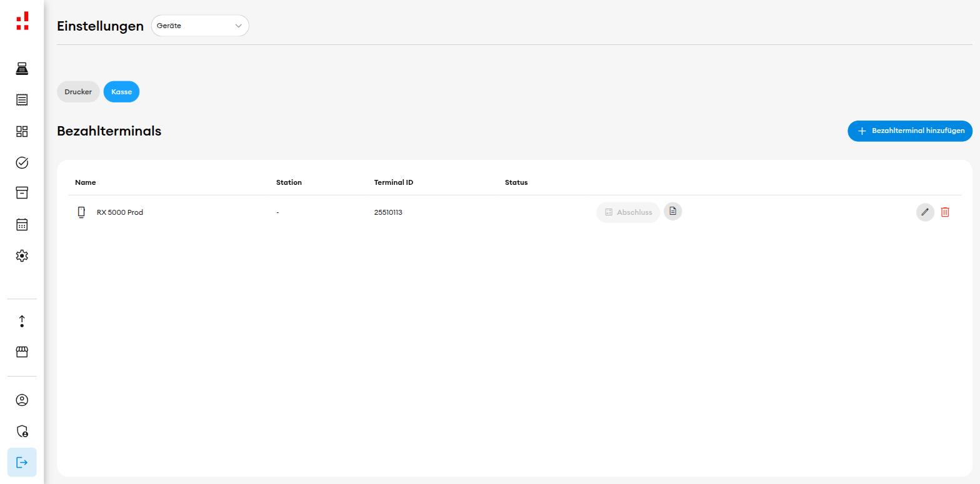
Task: Click the shield with user sidebar icon
Action: [22, 432]
